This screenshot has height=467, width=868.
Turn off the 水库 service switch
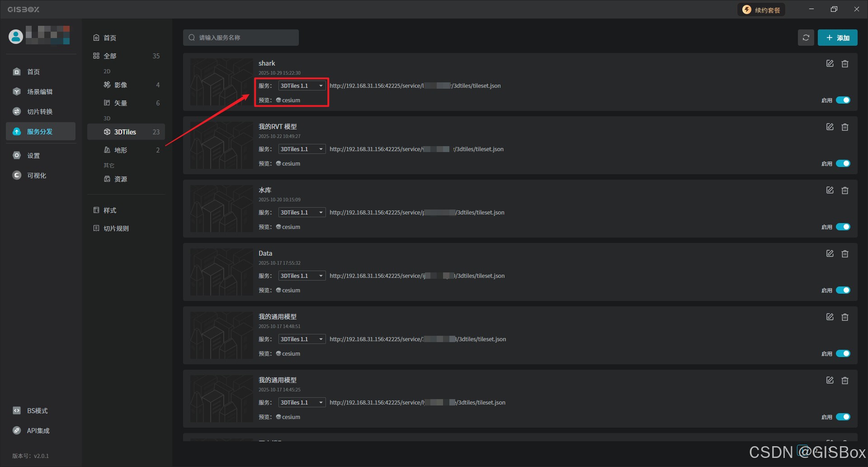tap(843, 227)
